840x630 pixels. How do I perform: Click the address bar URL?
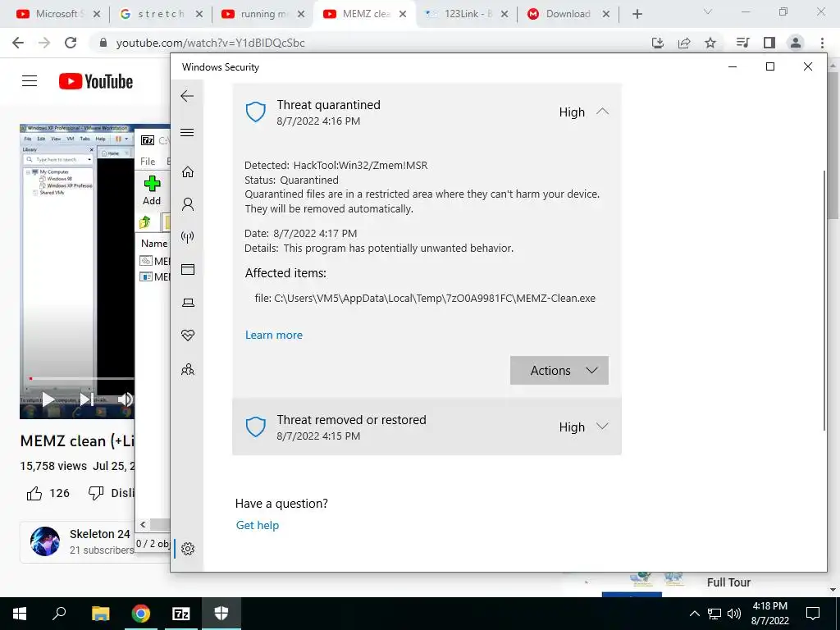(211, 43)
